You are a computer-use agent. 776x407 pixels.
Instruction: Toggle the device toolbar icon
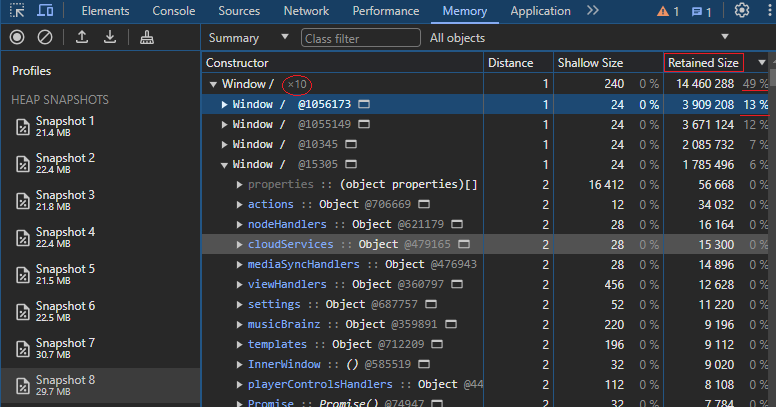point(46,11)
